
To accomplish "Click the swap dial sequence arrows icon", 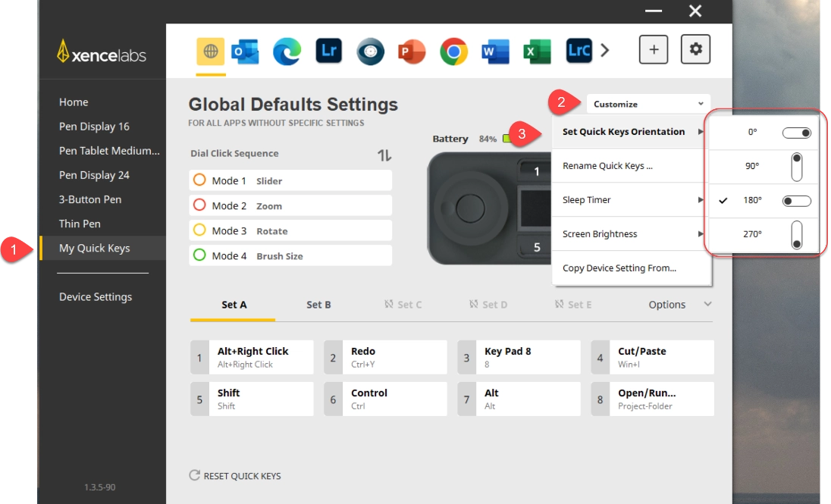I will pyautogui.click(x=384, y=155).
